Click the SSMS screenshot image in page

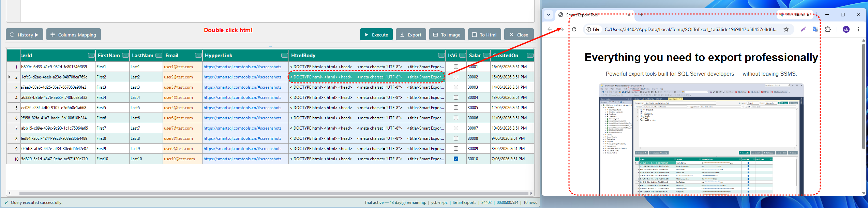[701, 139]
